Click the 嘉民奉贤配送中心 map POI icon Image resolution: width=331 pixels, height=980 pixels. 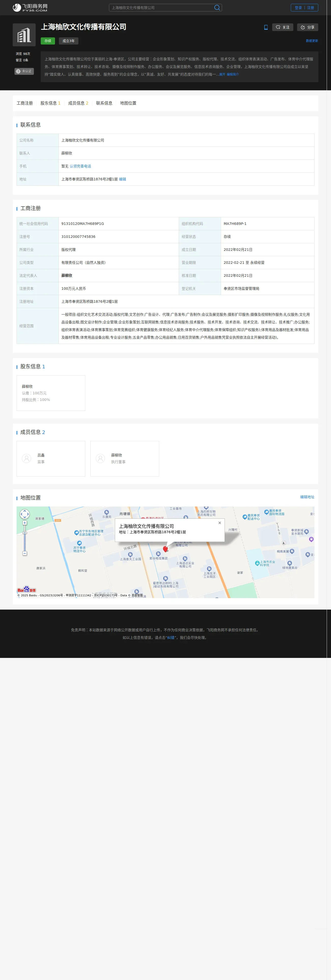(244, 517)
